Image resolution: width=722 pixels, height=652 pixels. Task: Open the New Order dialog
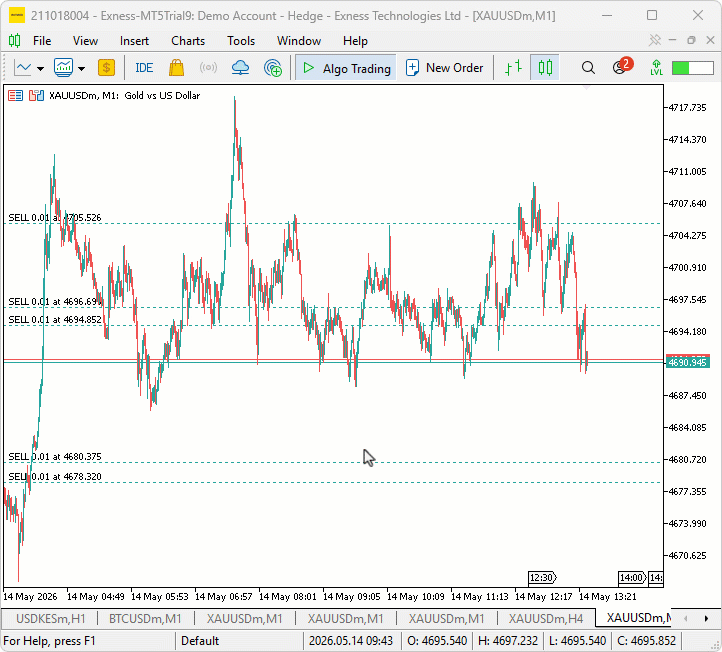tap(444, 68)
